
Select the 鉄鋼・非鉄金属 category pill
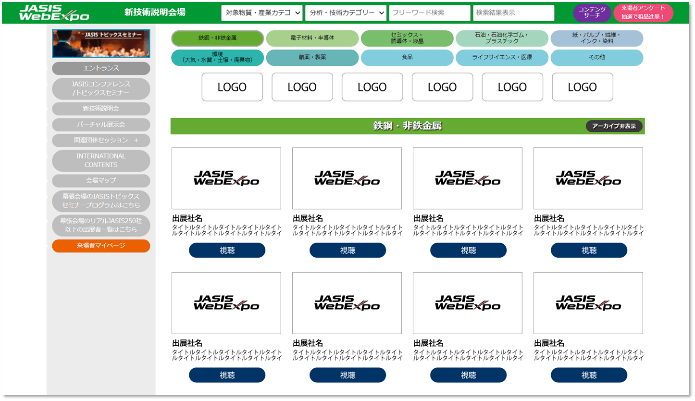click(x=217, y=38)
